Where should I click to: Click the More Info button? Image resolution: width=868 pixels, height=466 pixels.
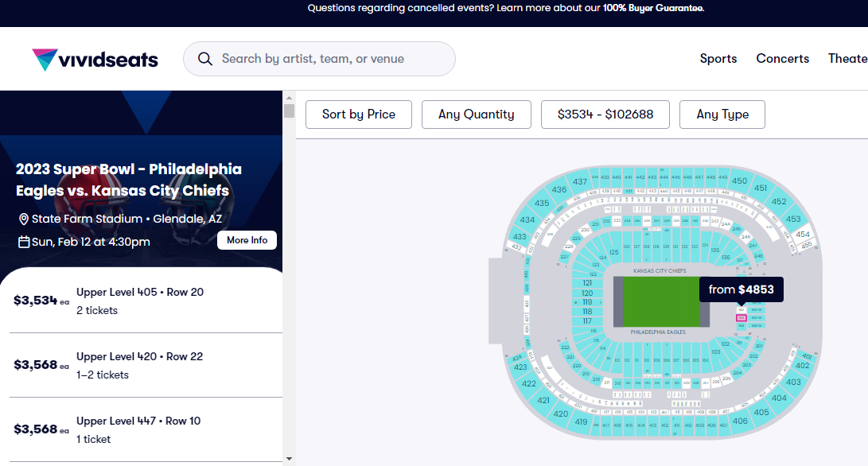click(247, 240)
